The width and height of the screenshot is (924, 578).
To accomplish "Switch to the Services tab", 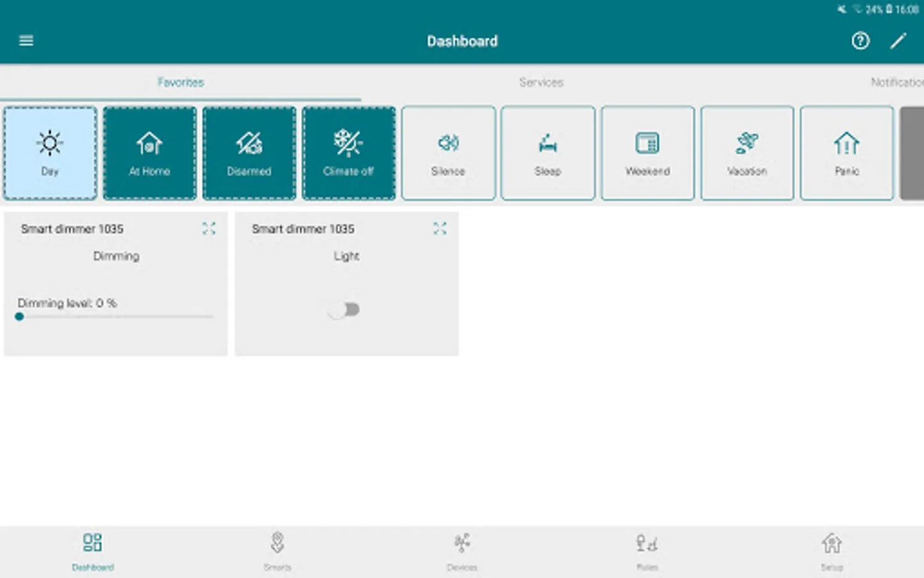I will [x=542, y=82].
